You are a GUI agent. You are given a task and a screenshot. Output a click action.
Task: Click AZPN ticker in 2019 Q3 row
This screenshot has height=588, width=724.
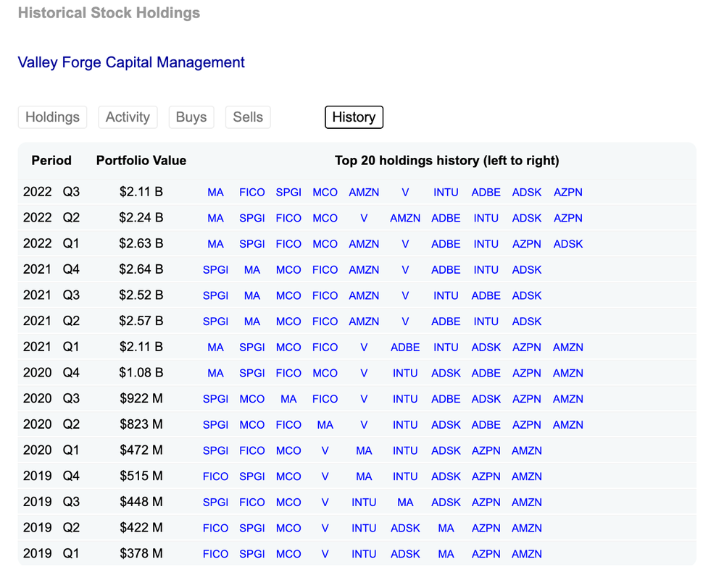tap(486, 503)
